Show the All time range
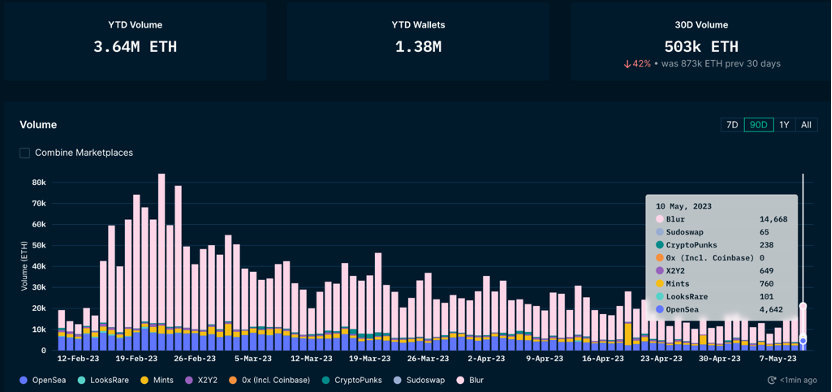 [x=806, y=125]
